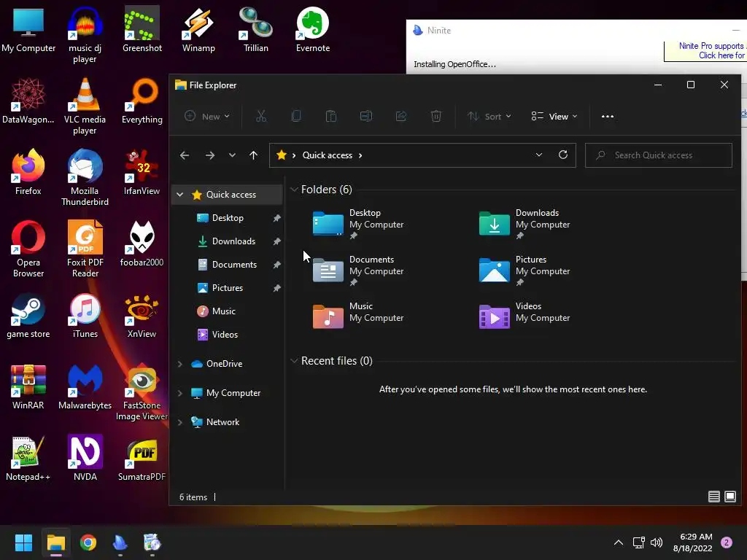The width and height of the screenshot is (747, 560).
Task: Select the foobar2000 desktop icon
Action: tap(142, 244)
